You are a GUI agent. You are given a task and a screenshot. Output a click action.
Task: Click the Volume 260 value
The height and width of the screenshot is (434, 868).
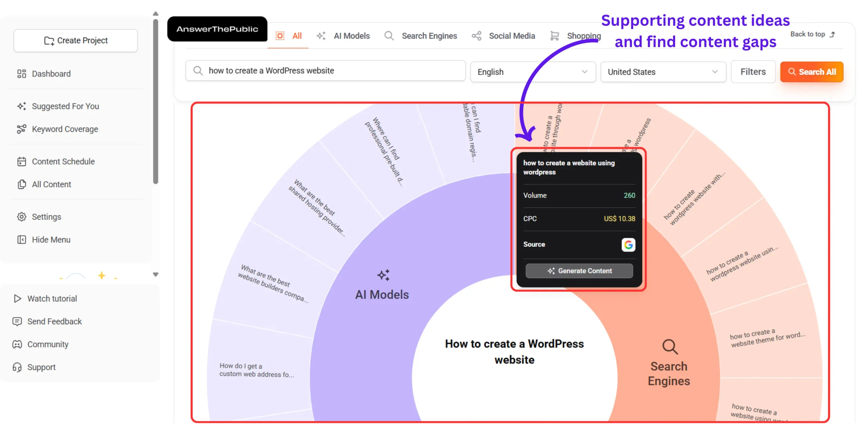tap(629, 195)
